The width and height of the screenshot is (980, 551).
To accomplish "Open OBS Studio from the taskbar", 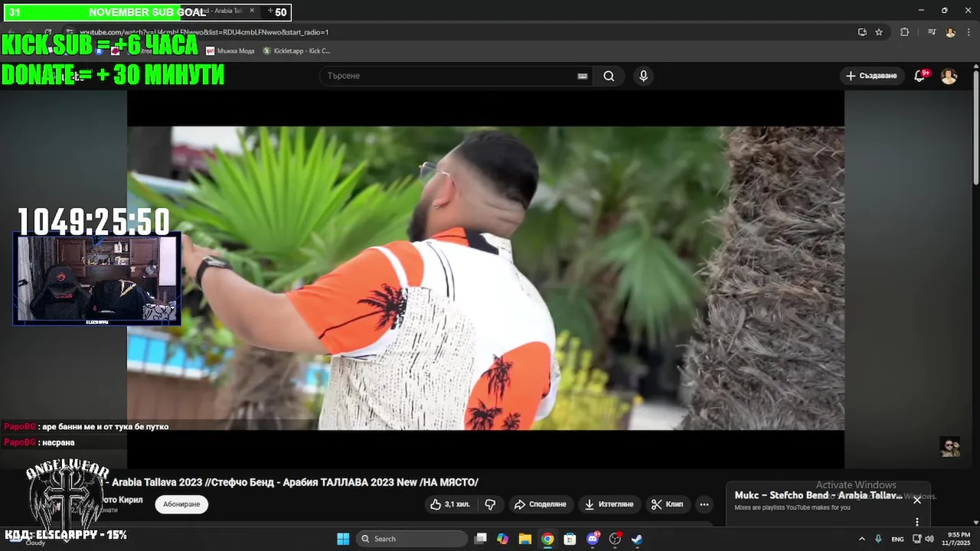I will tap(615, 539).
